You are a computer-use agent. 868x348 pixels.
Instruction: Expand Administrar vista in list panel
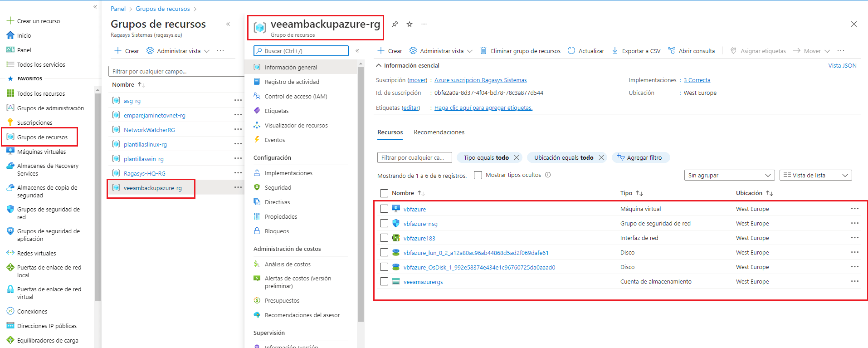[178, 51]
